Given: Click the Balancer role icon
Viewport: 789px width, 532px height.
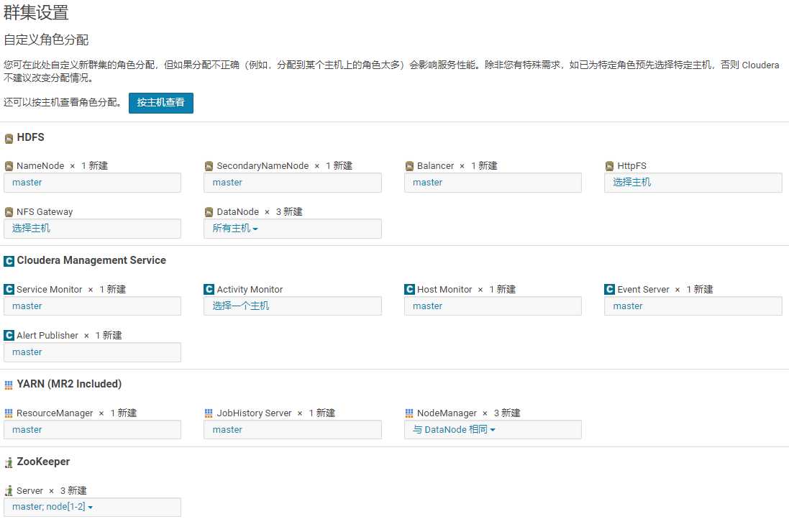Looking at the screenshot, I should (x=409, y=166).
